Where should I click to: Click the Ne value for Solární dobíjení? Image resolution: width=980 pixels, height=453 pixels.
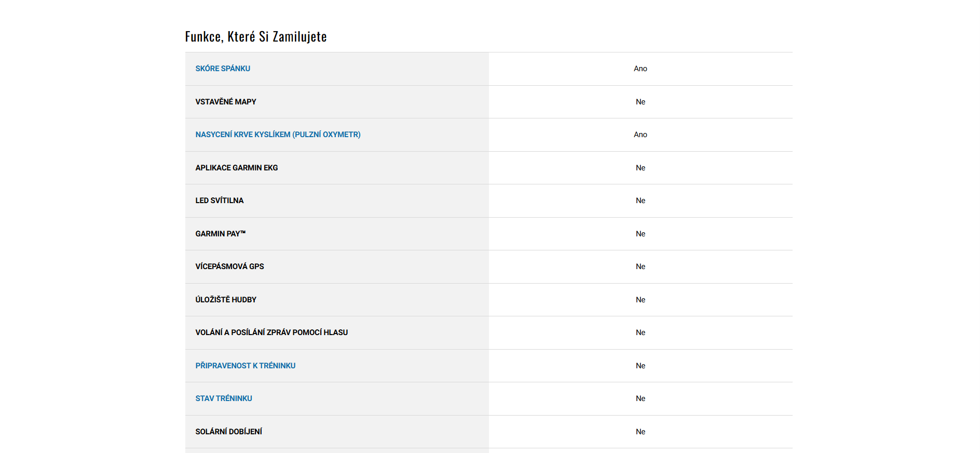click(x=641, y=432)
